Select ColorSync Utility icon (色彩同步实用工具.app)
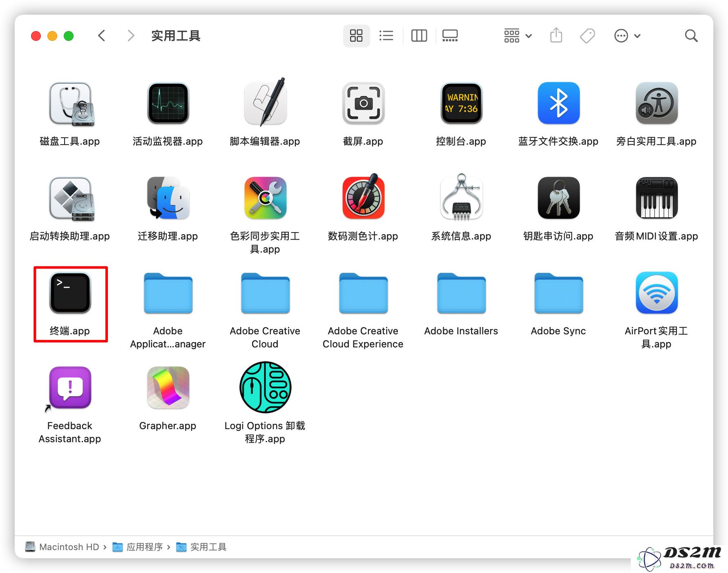Image resolution: width=728 pixels, height=573 pixels. point(265,198)
